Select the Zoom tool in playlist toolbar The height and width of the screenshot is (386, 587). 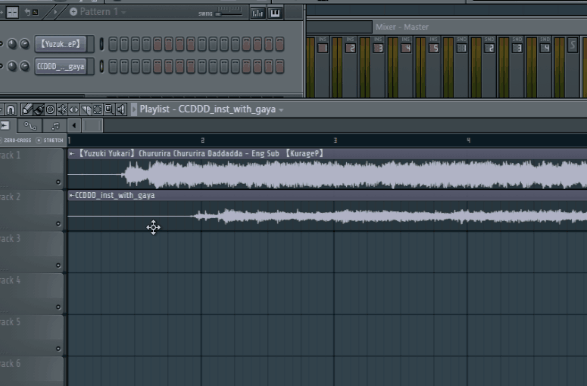pos(109,109)
